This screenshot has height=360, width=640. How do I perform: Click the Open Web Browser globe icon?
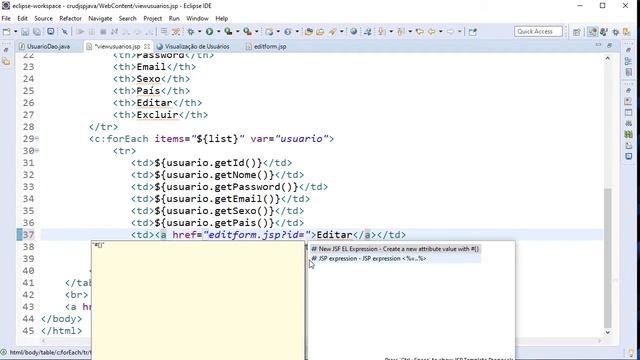pos(354,31)
